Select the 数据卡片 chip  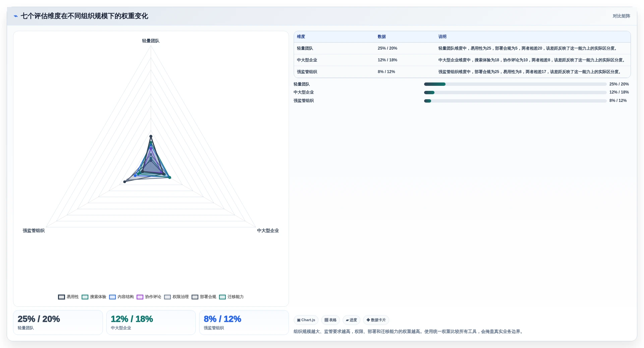pyautogui.click(x=376, y=320)
